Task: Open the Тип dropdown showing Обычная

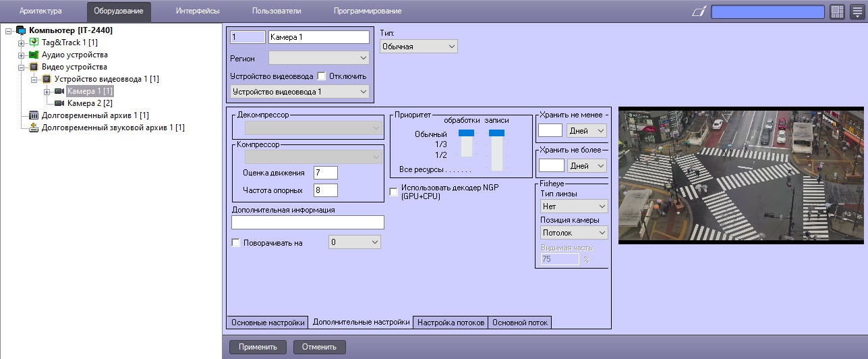Action: pos(419,47)
